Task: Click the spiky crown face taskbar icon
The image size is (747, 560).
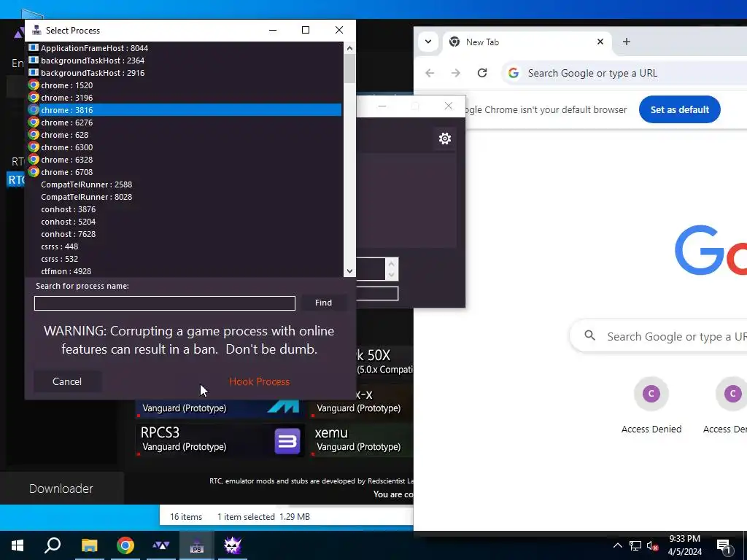Action: 233,545
